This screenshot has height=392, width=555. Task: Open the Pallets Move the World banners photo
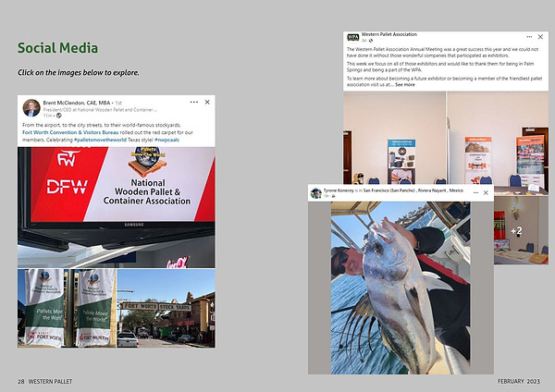click(x=67, y=308)
